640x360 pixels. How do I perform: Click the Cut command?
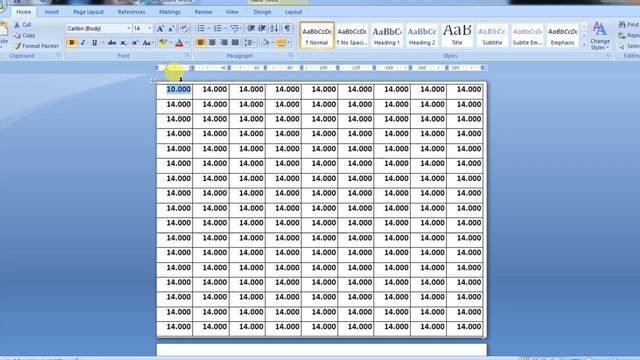point(23,25)
